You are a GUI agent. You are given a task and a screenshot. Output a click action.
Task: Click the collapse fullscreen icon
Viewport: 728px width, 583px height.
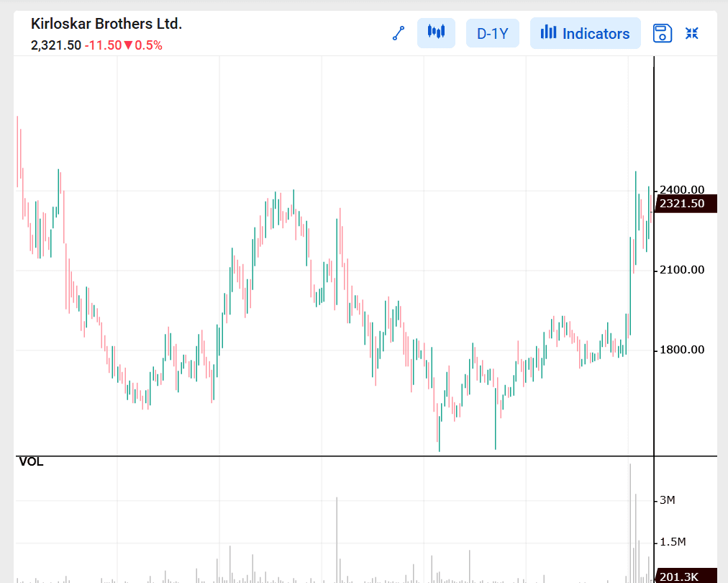692,33
